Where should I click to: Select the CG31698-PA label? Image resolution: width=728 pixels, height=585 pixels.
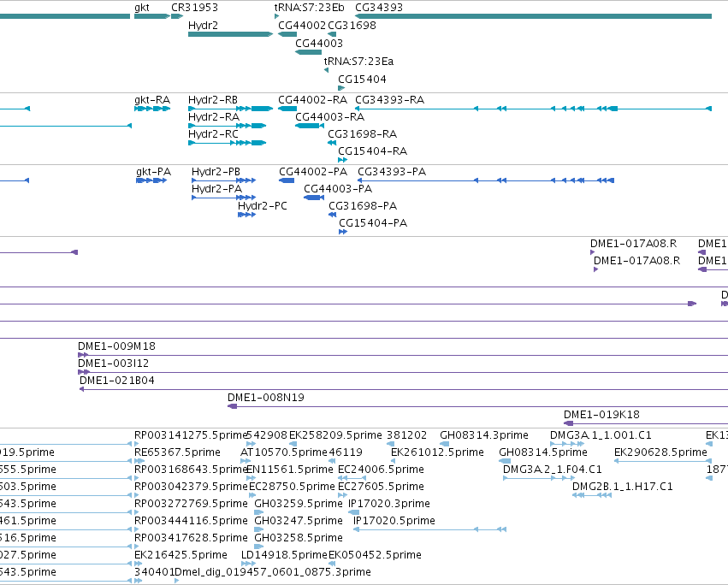click(363, 206)
